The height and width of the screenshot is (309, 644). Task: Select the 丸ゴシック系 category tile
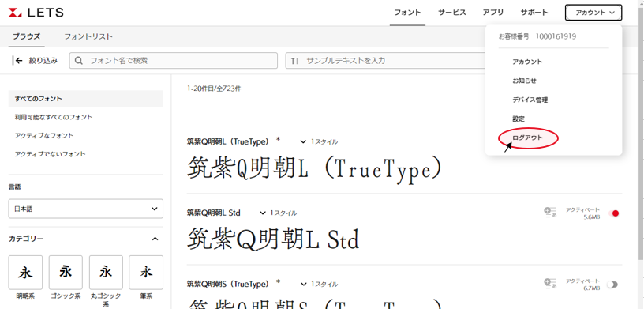106,273
